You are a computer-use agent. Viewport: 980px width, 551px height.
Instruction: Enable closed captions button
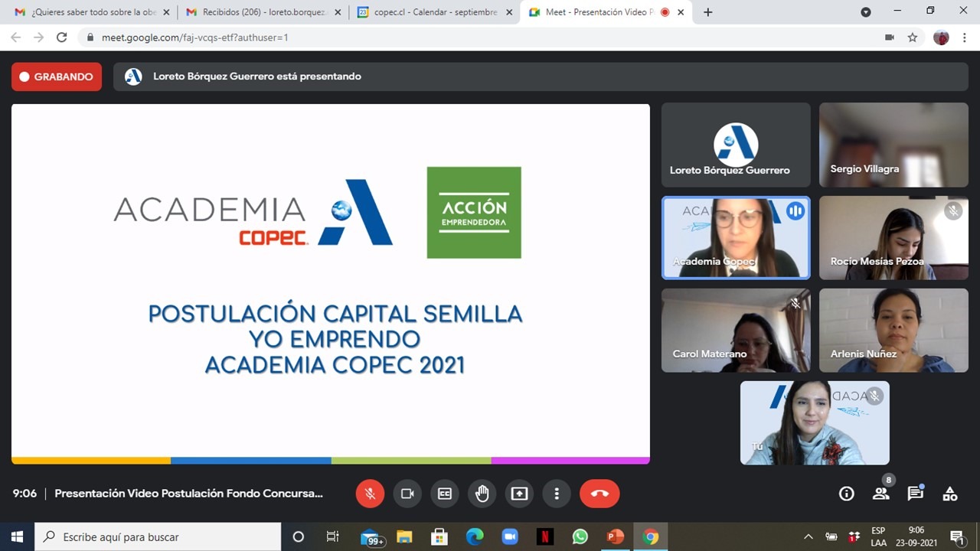(445, 494)
